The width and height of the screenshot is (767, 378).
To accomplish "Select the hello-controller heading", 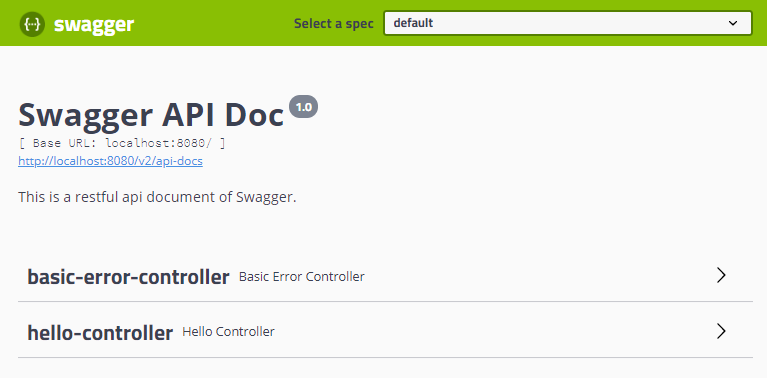I will [x=100, y=333].
